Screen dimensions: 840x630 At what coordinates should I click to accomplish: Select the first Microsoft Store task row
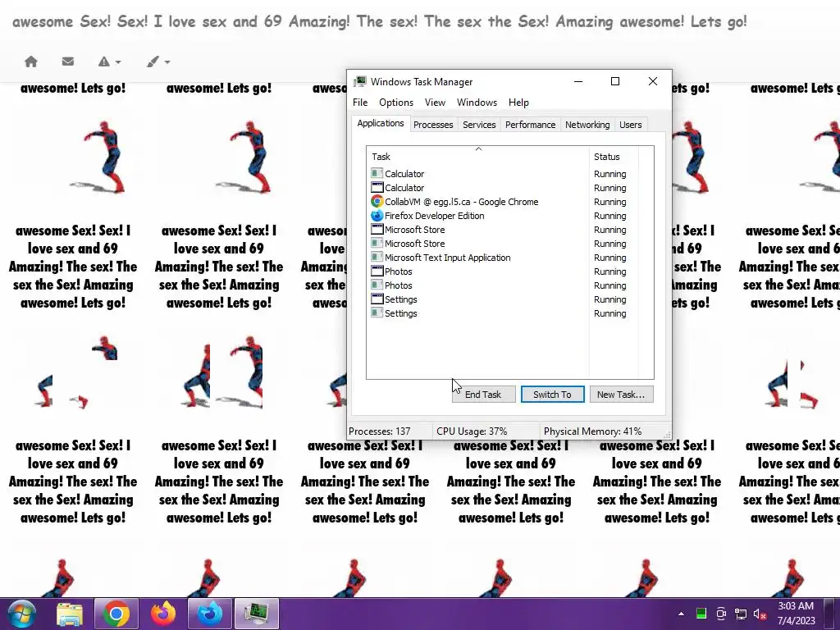point(503,230)
